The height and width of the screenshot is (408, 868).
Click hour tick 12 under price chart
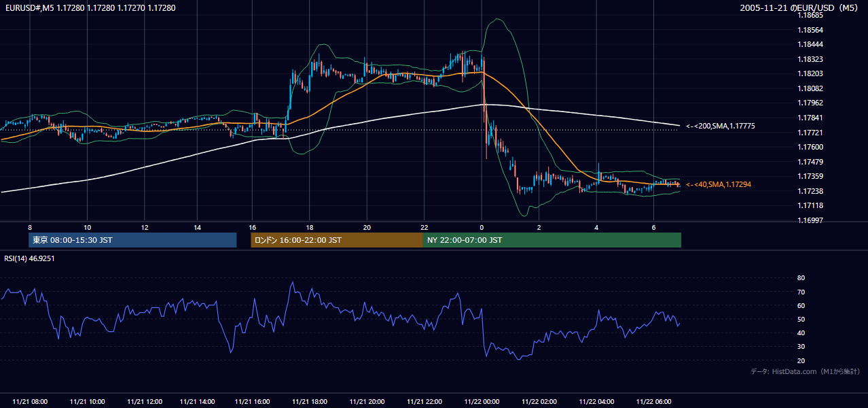click(145, 227)
